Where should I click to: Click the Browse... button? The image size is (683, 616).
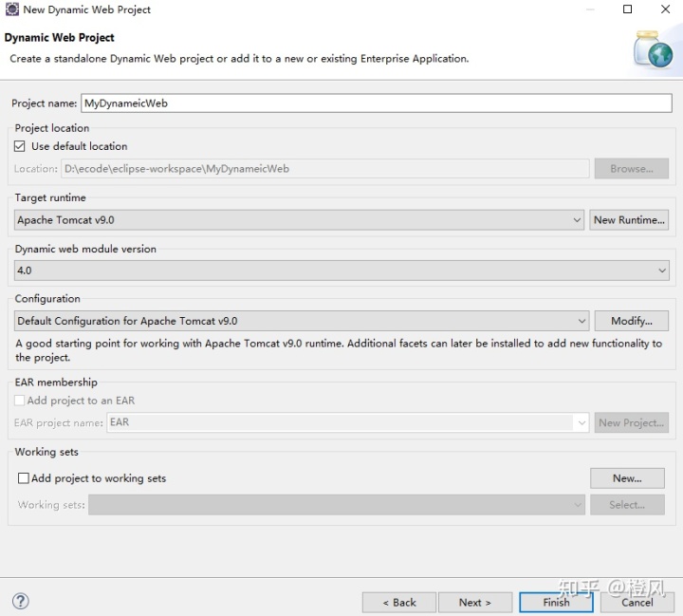631,169
